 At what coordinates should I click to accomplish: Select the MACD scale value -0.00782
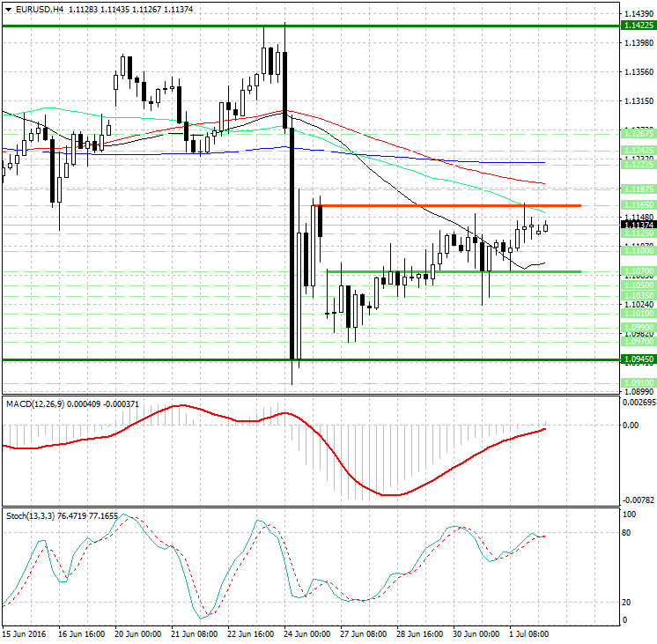(639, 500)
